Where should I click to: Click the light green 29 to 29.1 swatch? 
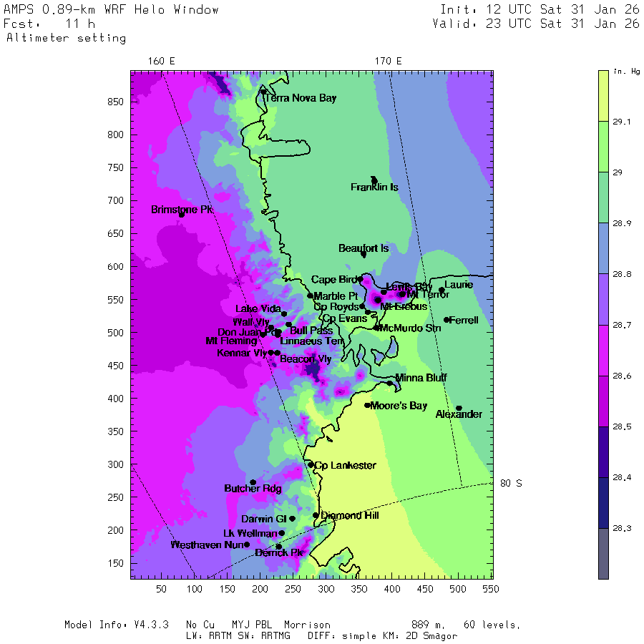pos(603,147)
